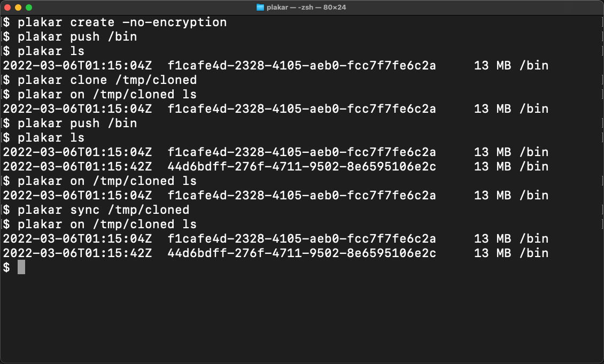Click the second 'plakar push /bin' command
The image size is (604, 364).
click(x=78, y=123)
